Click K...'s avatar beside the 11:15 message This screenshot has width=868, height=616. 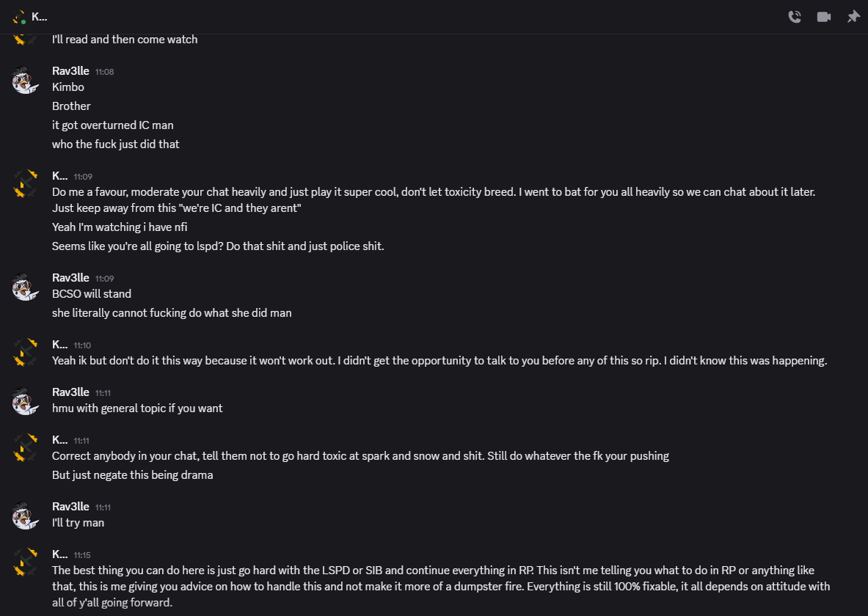[x=25, y=562]
